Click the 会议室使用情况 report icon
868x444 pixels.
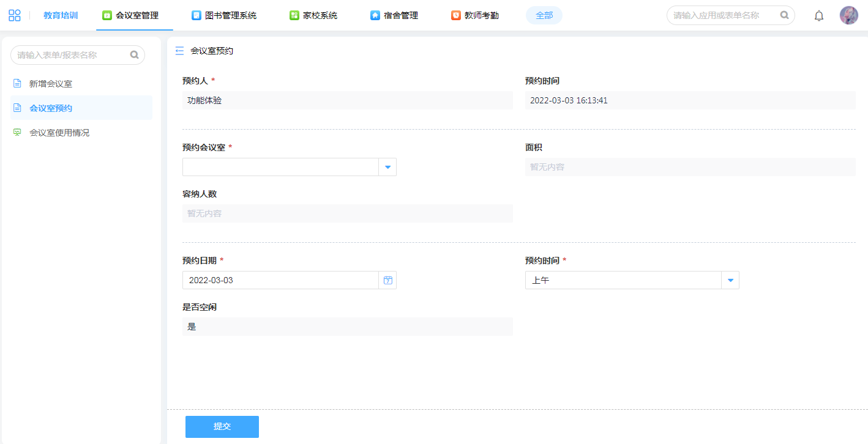click(x=17, y=132)
